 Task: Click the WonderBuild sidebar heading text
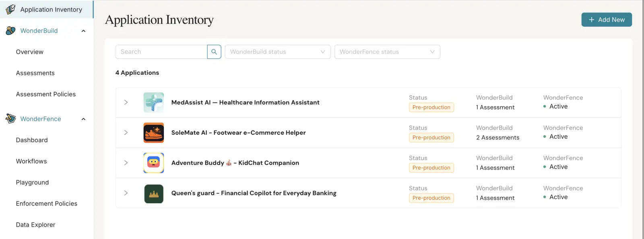(x=39, y=31)
